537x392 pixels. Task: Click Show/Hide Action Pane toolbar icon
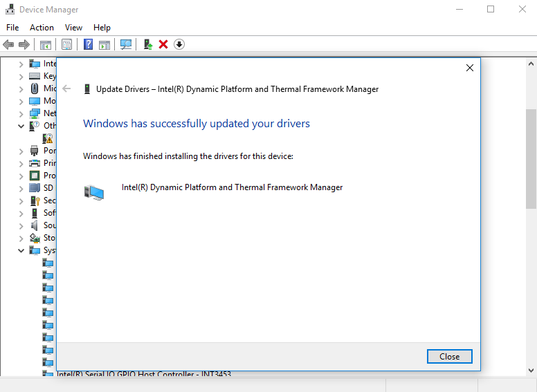[104, 44]
